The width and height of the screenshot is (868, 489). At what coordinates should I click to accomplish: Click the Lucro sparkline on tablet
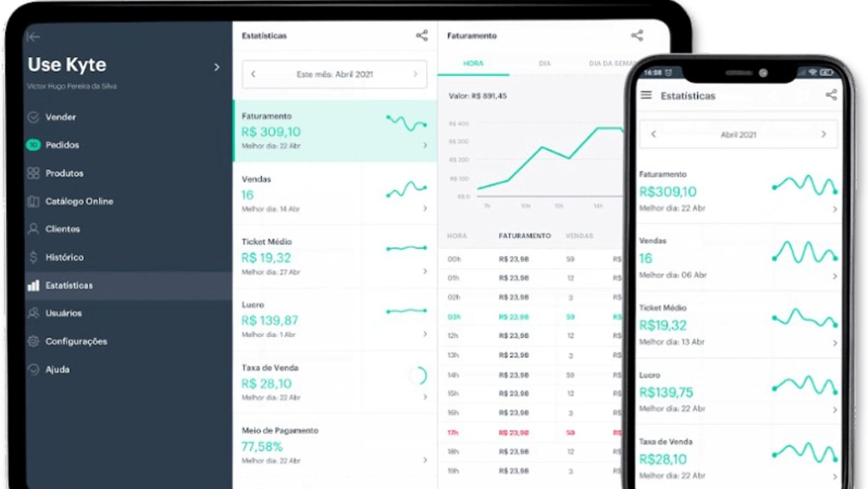[406, 311]
